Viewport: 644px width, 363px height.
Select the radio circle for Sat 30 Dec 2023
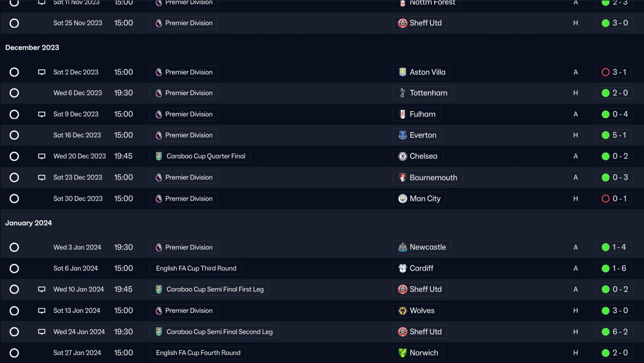tap(14, 199)
